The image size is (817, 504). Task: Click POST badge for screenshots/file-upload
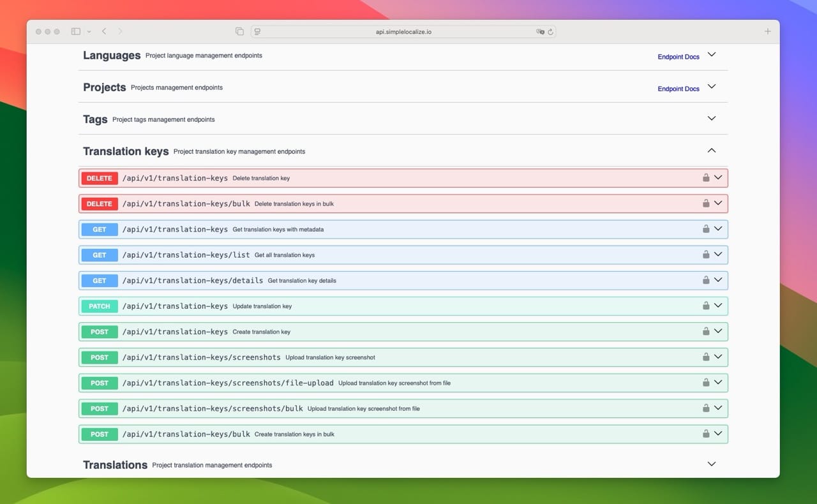click(x=100, y=383)
